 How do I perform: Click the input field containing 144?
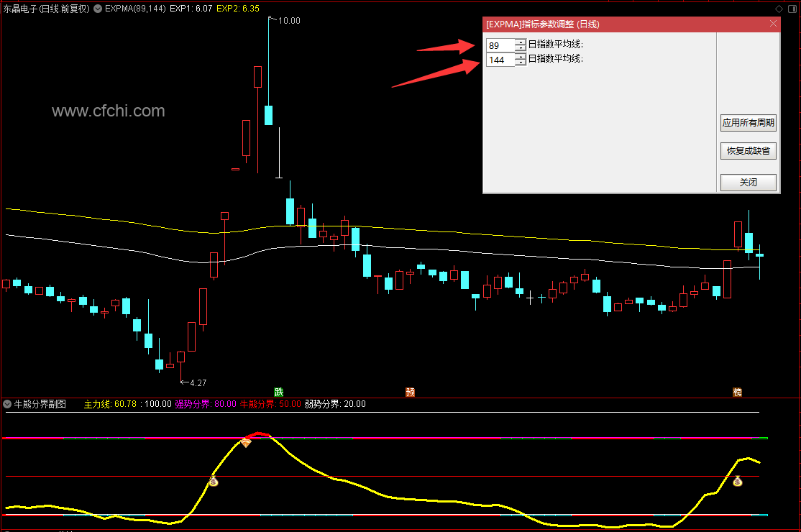point(500,60)
